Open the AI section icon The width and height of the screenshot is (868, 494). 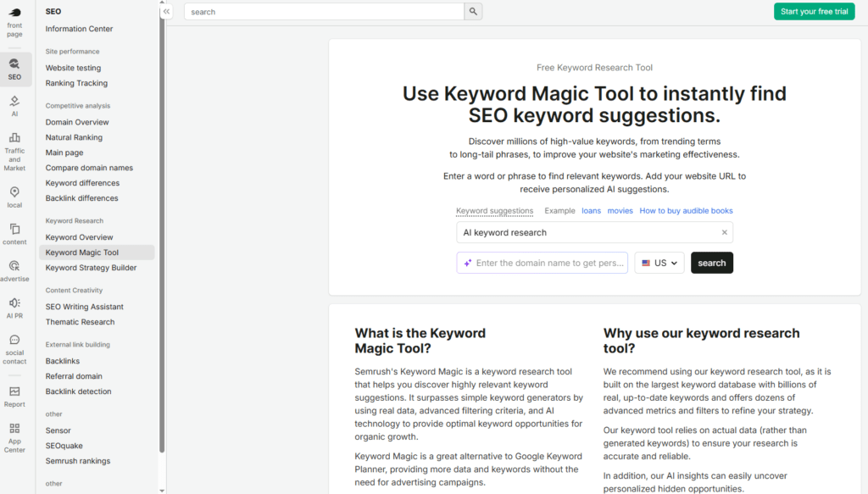point(14,101)
